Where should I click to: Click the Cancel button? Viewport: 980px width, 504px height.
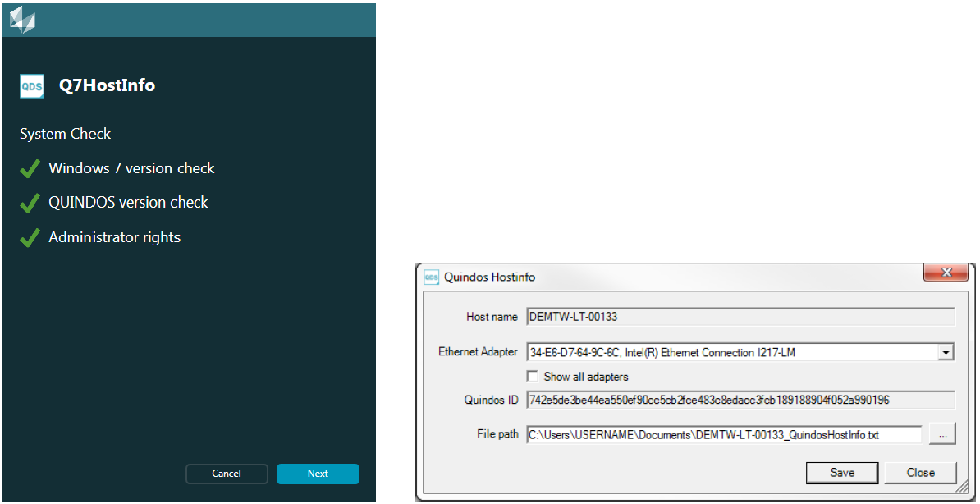227,474
